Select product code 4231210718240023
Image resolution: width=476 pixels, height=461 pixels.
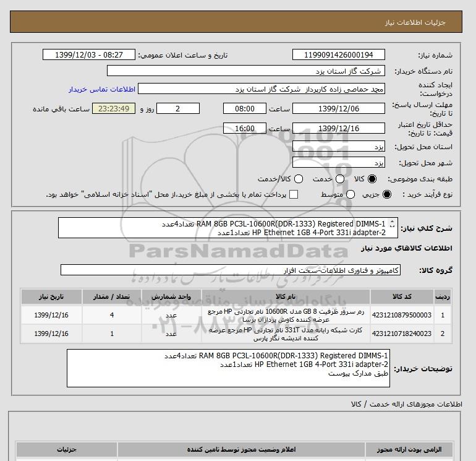402,334
